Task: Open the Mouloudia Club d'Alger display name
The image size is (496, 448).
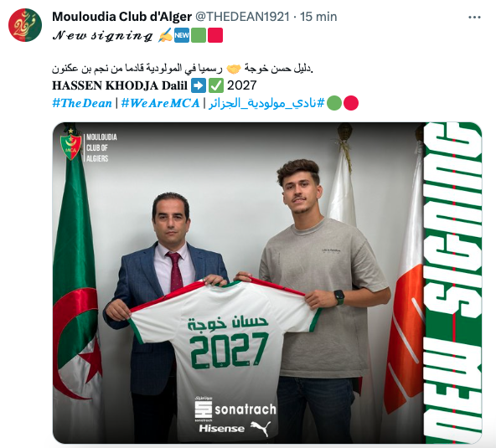Action: tap(121, 17)
